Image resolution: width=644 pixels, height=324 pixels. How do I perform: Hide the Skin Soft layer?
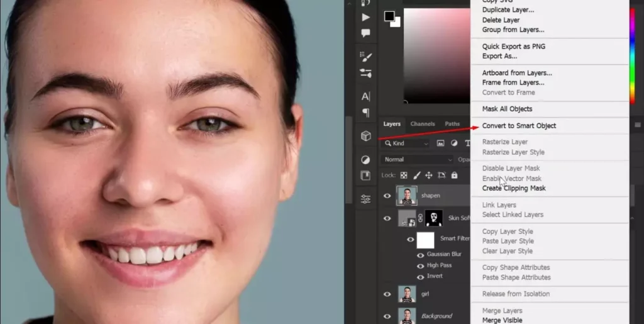(387, 218)
